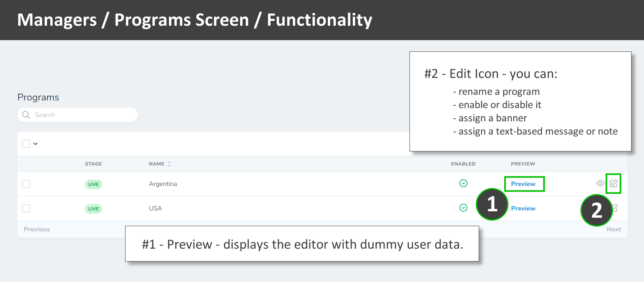The width and height of the screenshot is (644, 282).
Task: Check the Argentina row checkbox
Action: [x=26, y=184]
